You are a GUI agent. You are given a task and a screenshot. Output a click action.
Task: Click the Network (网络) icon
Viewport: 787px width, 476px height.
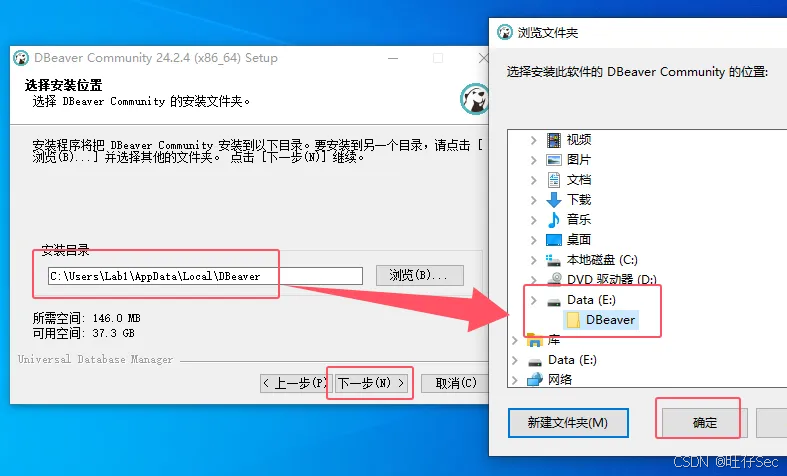pyautogui.click(x=535, y=380)
